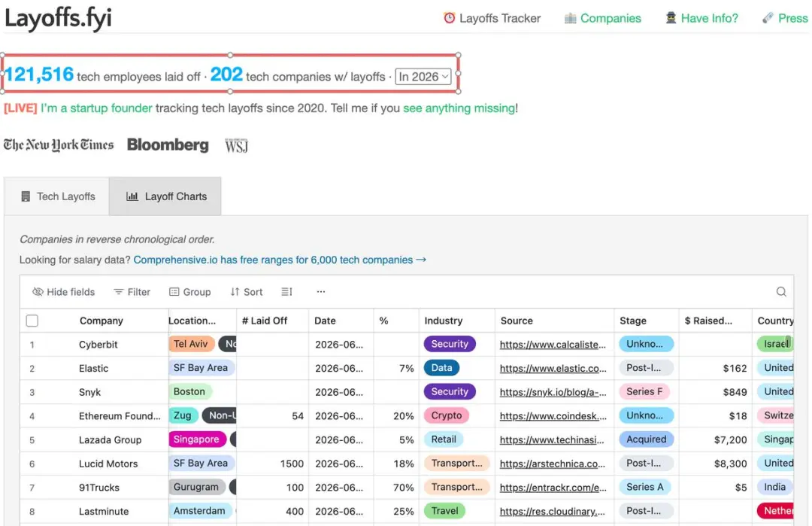Follow the see anything missing link
The image size is (812, 526).
click(459, 108)
